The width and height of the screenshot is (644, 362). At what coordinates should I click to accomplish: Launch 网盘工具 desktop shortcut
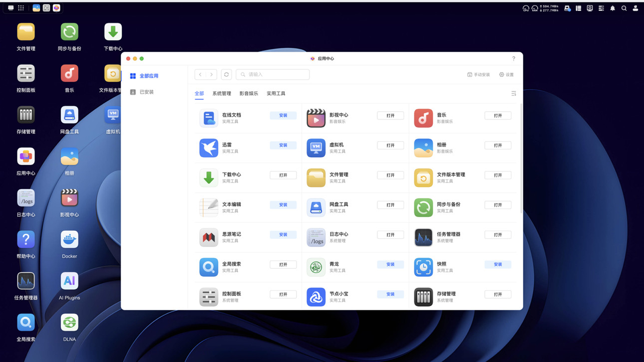(69, 115)
